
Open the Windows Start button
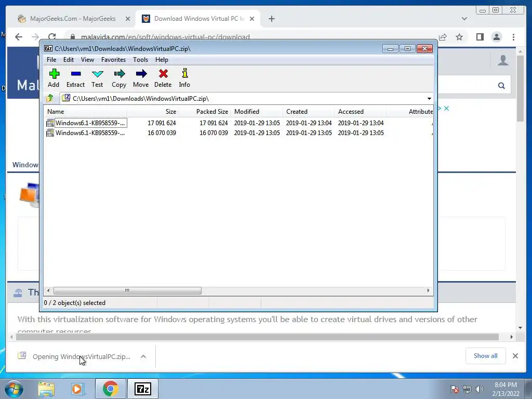coord(14,389)
